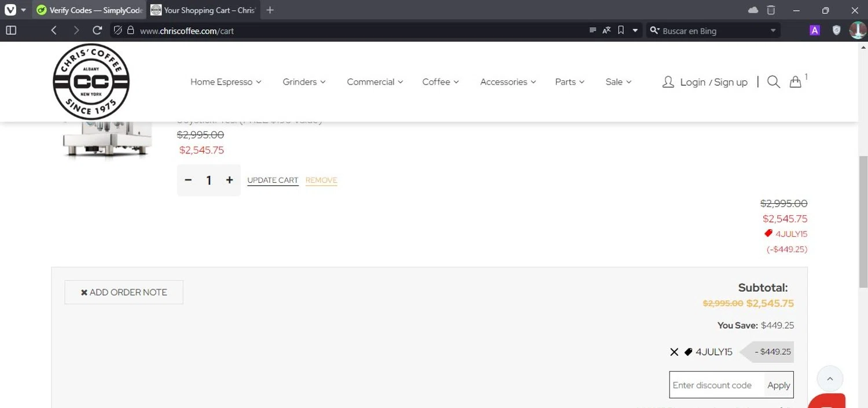Remove 4JULY15 discount with X icon
The image size is (868, 408).
coord(674,352)
